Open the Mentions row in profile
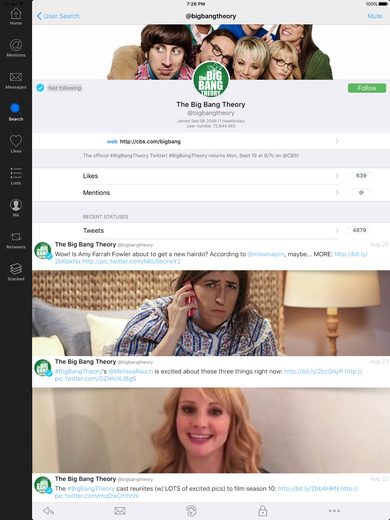The image size is (390, 520). [x=211, y=193]
